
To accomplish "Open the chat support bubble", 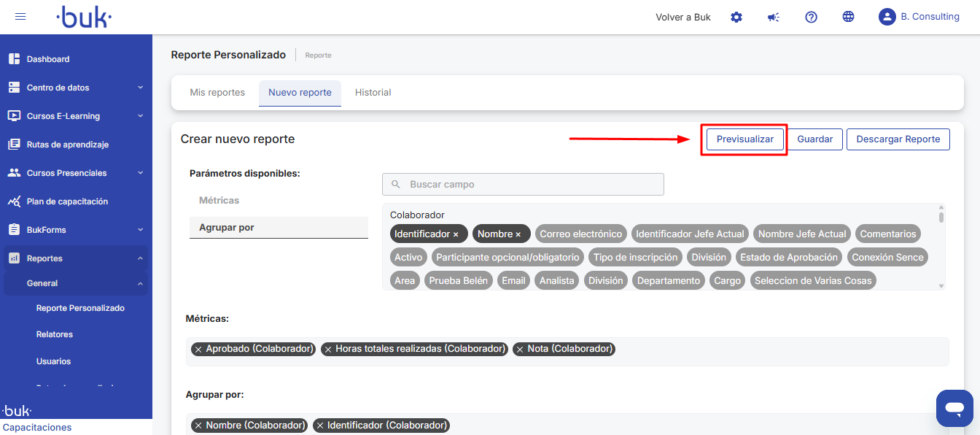I will [954, 408].
